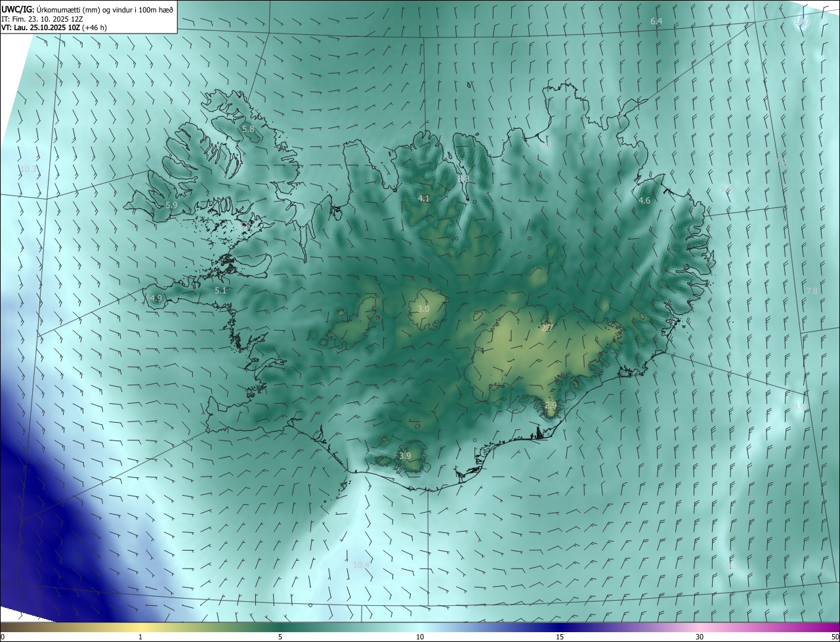Screen dimensions: 840x642
Task: Click the 2.7 value on the large glacier
Action: pos(547,328)
